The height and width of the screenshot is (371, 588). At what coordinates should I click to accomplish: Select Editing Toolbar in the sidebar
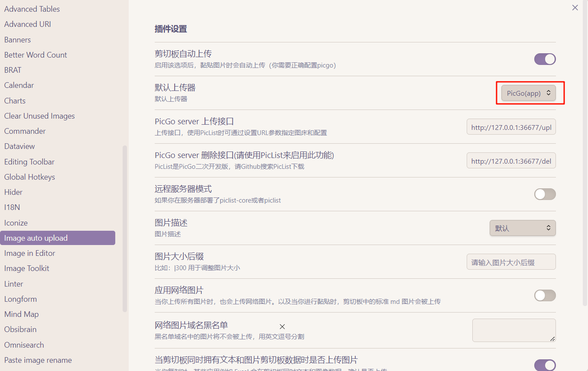(x=29, y=162)
